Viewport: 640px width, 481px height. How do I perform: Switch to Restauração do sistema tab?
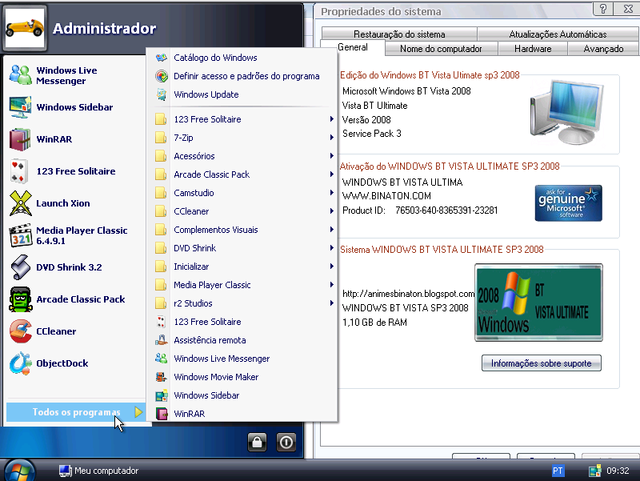(399, 34)
